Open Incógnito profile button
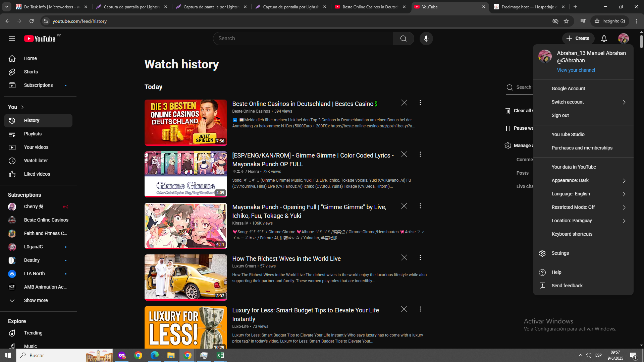644x362 pixels. (x=610, y=21)
